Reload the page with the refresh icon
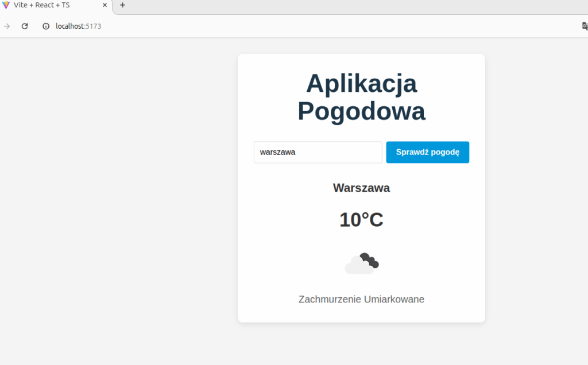This screenshot has width=588, height=365. 25,26
